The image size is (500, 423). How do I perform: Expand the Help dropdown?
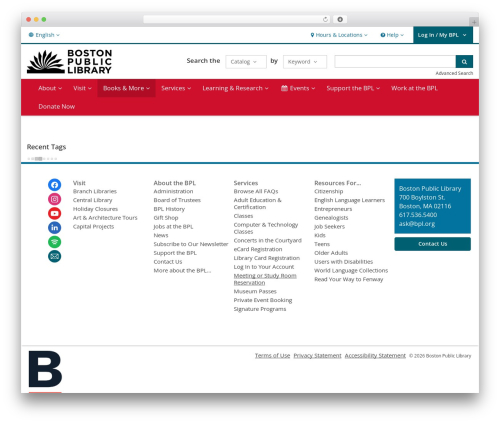392,35
